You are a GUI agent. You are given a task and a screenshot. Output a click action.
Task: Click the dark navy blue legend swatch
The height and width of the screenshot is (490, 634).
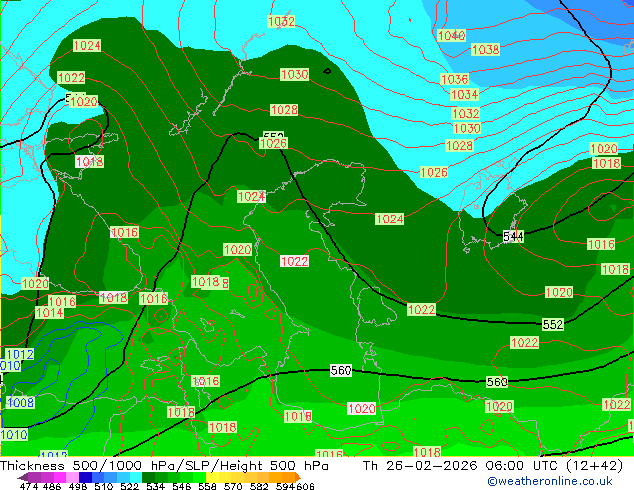click(85, 477)
